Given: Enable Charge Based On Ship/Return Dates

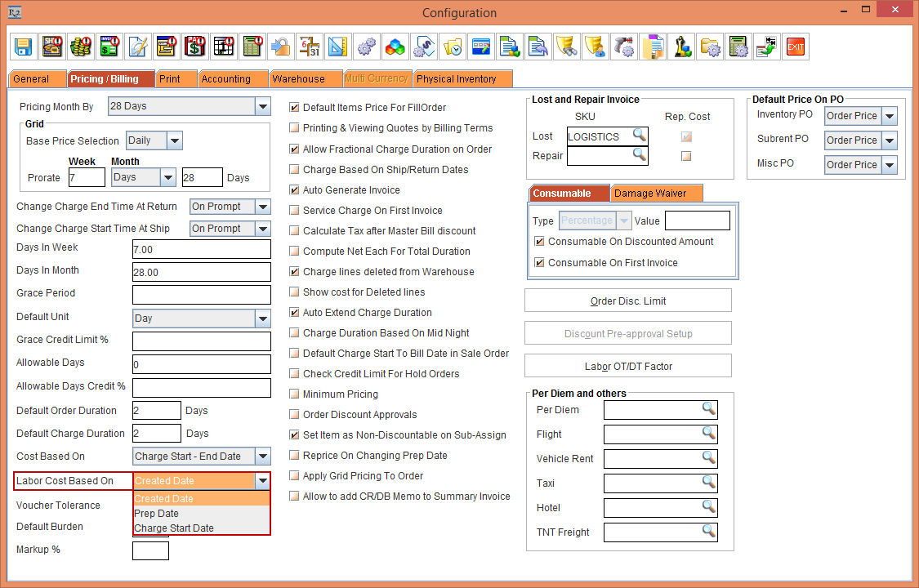Looking at the screenshot, I should (295, 170).
